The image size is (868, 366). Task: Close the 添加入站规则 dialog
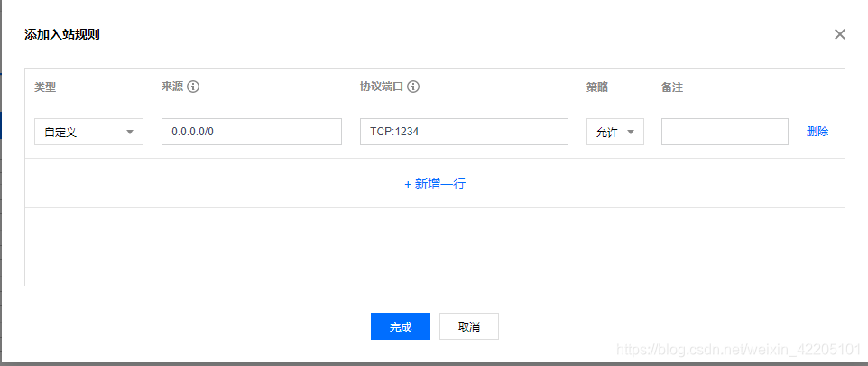point(840,34)
